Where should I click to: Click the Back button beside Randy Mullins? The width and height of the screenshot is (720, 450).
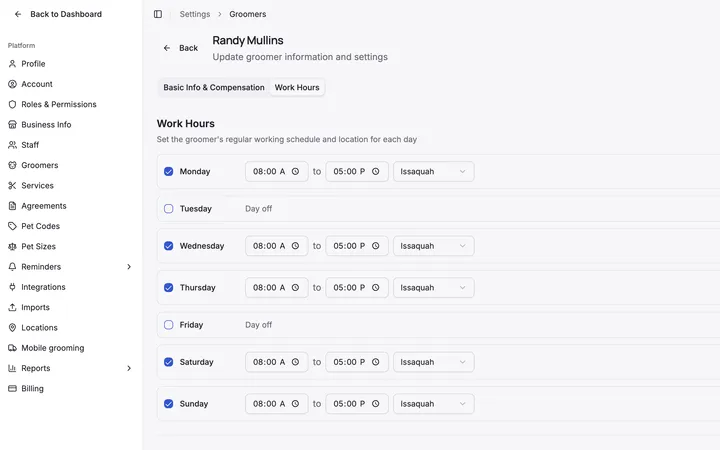point(181,48)
